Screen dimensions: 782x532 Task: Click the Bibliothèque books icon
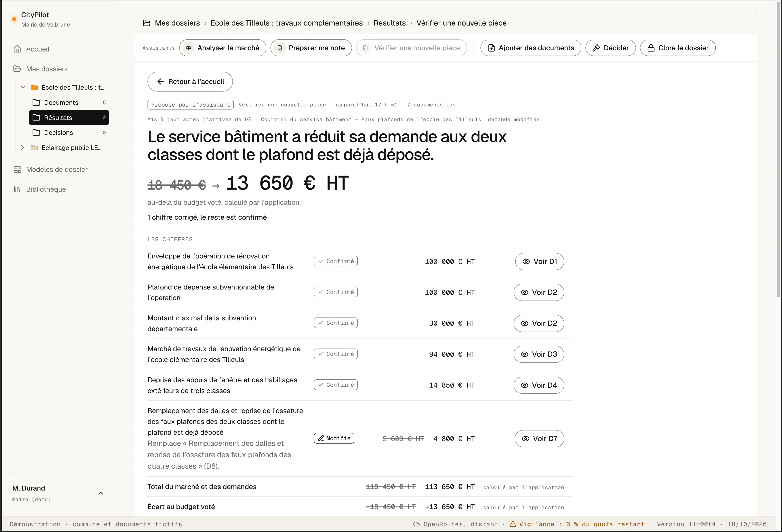coord(17,189)
